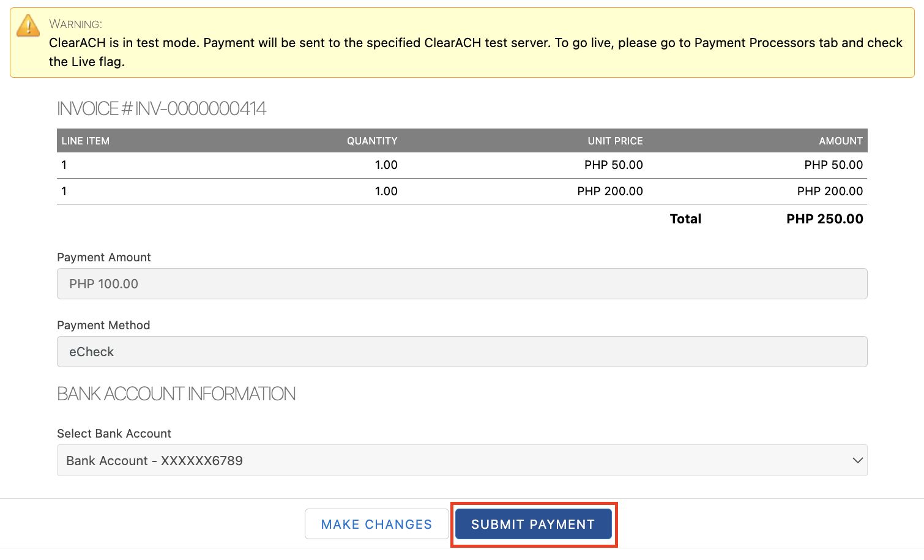Click the Select Bank Account label

[114, 434]
